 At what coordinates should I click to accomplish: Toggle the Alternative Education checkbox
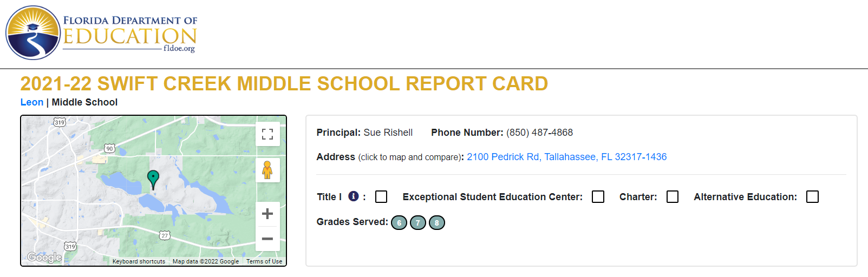(812, 197)
